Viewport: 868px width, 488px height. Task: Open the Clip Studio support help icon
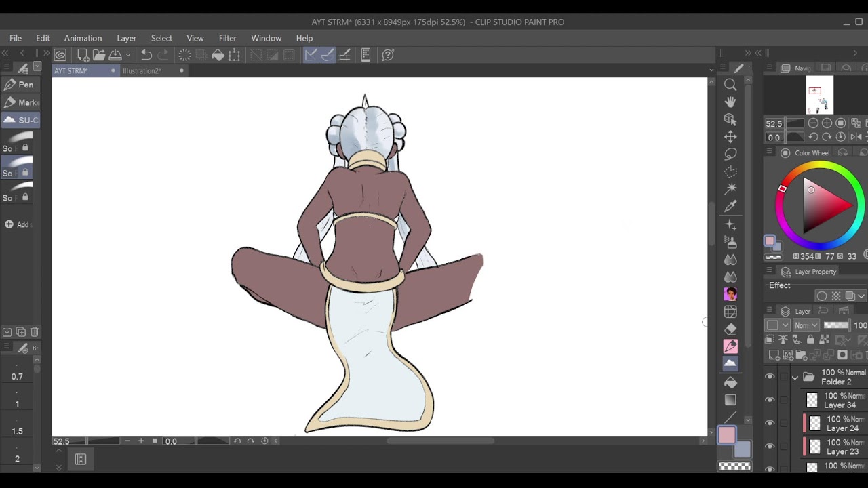tap(388, 55)
